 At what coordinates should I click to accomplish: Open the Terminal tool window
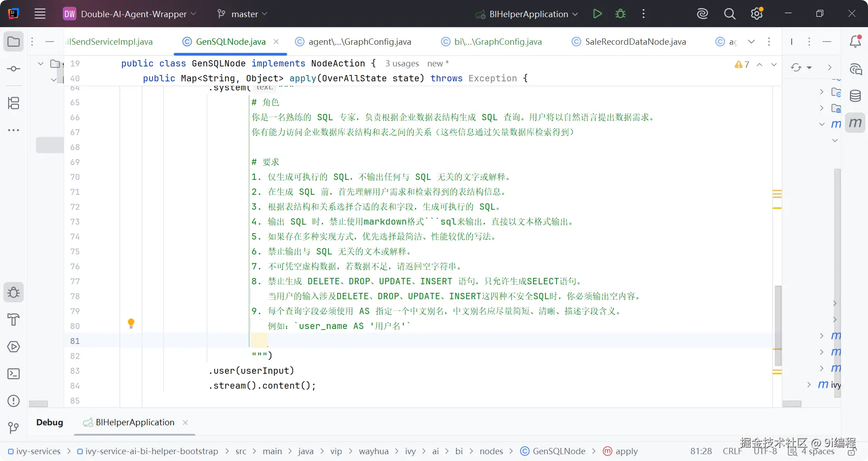point(14,374)
